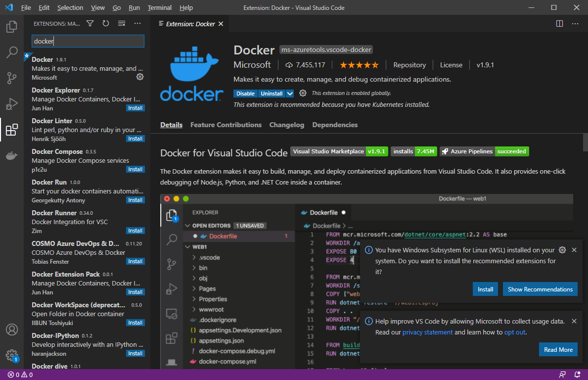Screen dimensions: 588x380
Task: Install Docker Explorer extension
Action: [135, 108]
